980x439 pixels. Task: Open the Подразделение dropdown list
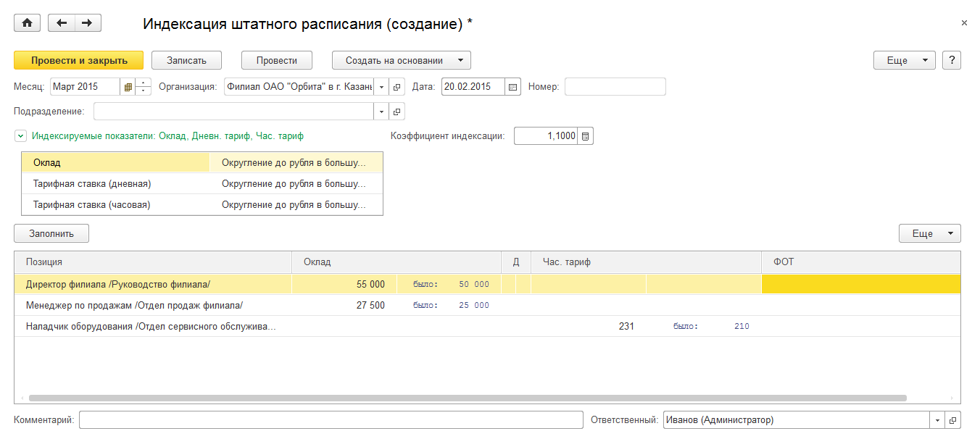tap(382, 112)
